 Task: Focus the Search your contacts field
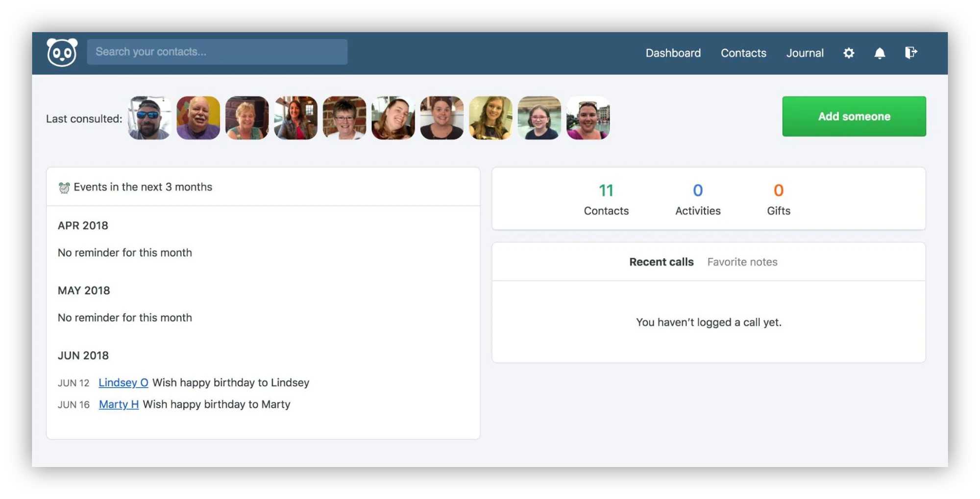click(217, 51)
